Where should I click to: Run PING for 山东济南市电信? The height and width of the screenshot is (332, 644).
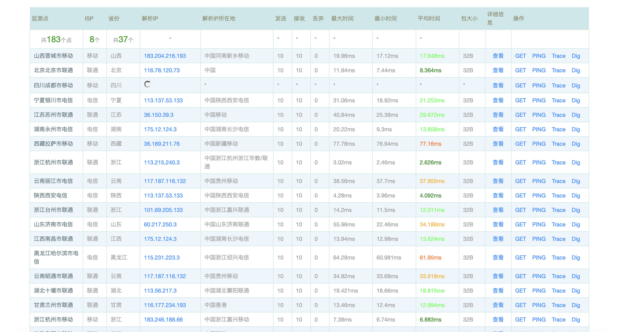[539, 224]
